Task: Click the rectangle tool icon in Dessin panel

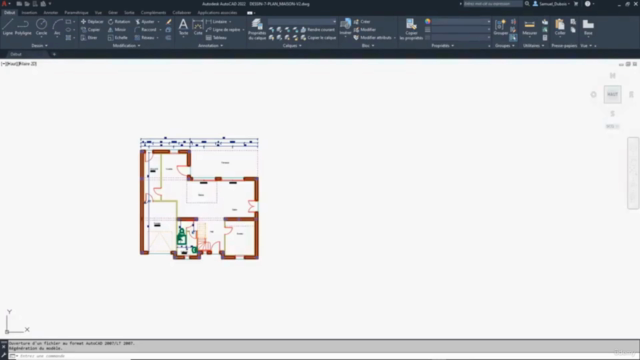Action: (x=69, y=22)
